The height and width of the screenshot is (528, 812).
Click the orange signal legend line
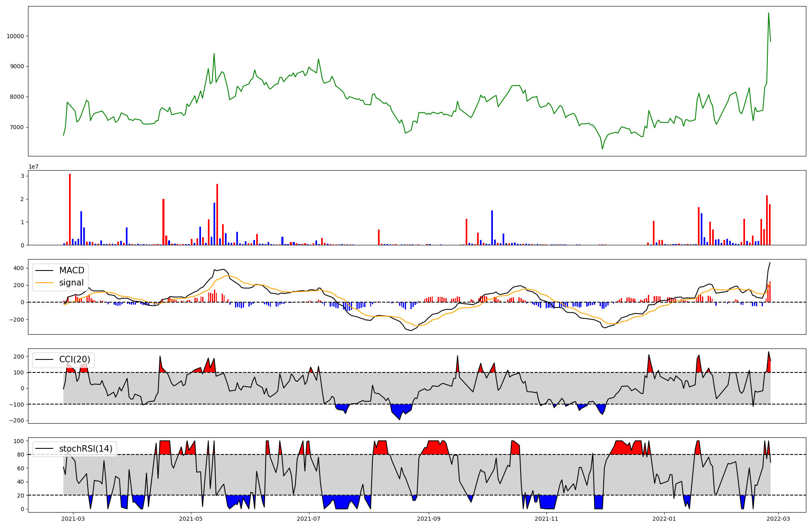(x=44, y=283)
